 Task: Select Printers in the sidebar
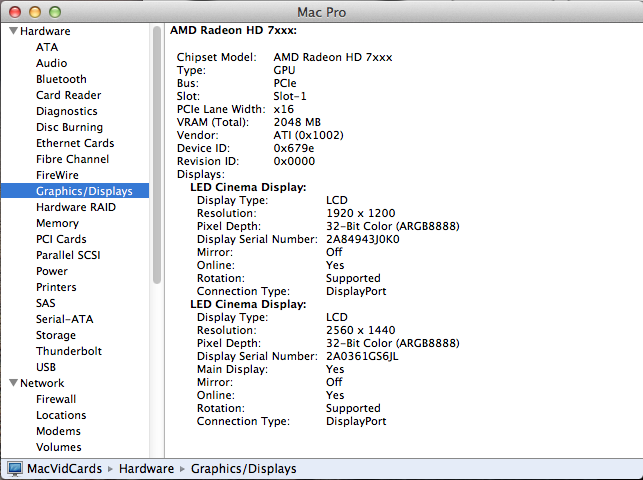pos(56,287)
